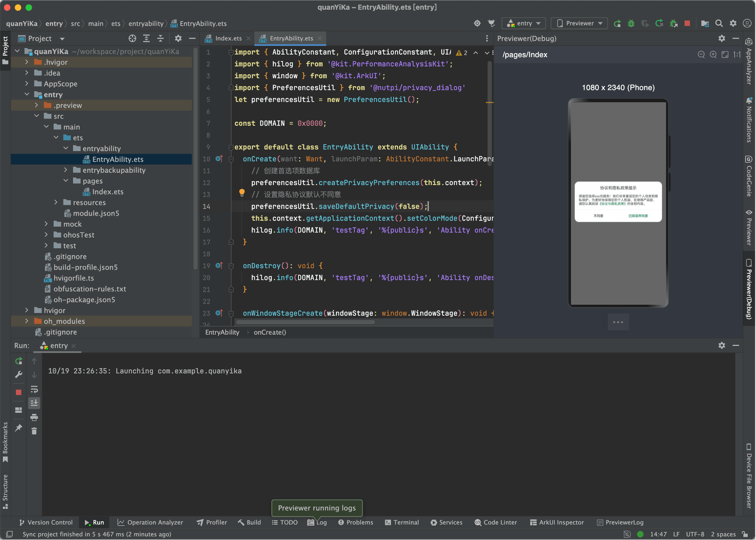Toggle the pin tab icon in Run panel
The image size is (756, 540).
pyautogui.click(x=18, y=428)
